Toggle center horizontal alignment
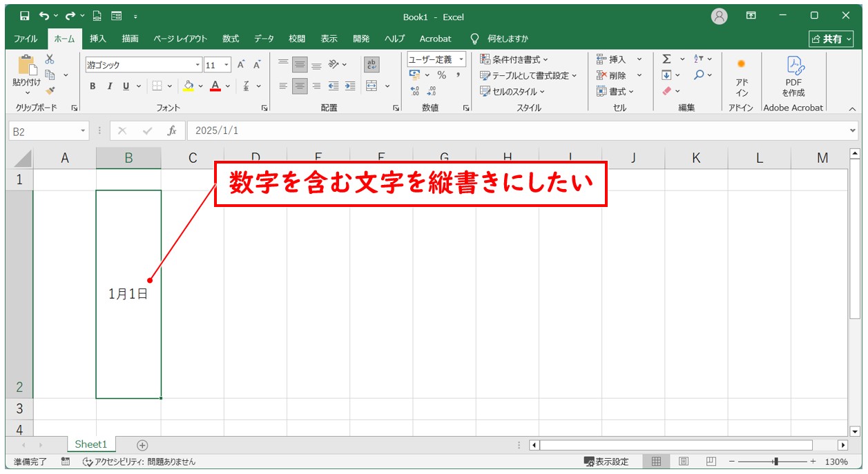The width and height of the screenshot is (868, 474). pyautogui.click(x=300, y=86)
